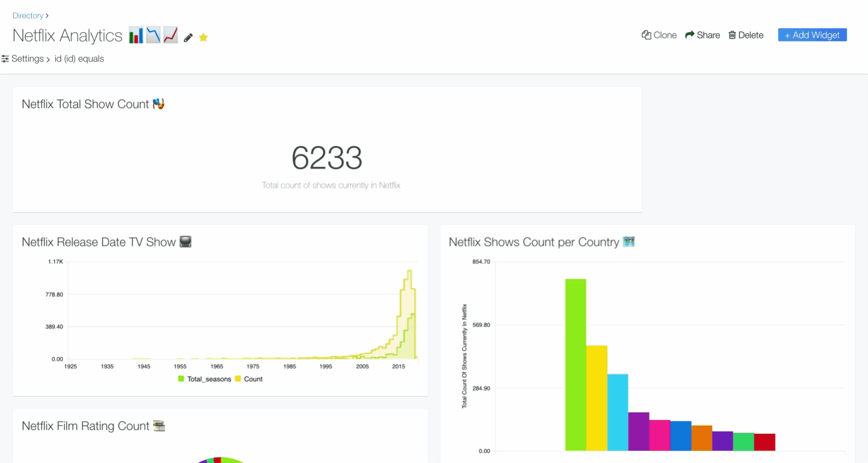Click the 1.17K y-axis value
Screen dimensions: 868x463
tap(55, 262)
